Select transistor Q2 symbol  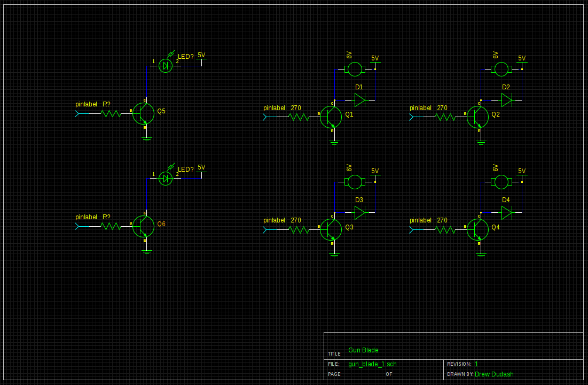click(477, 117)
